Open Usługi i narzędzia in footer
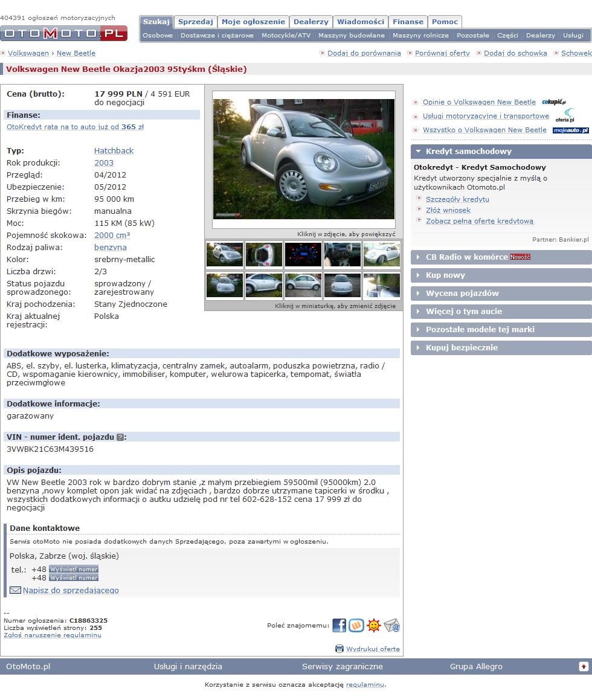The height and width of the screenshot is (700, 592). (x=188, y=667)
